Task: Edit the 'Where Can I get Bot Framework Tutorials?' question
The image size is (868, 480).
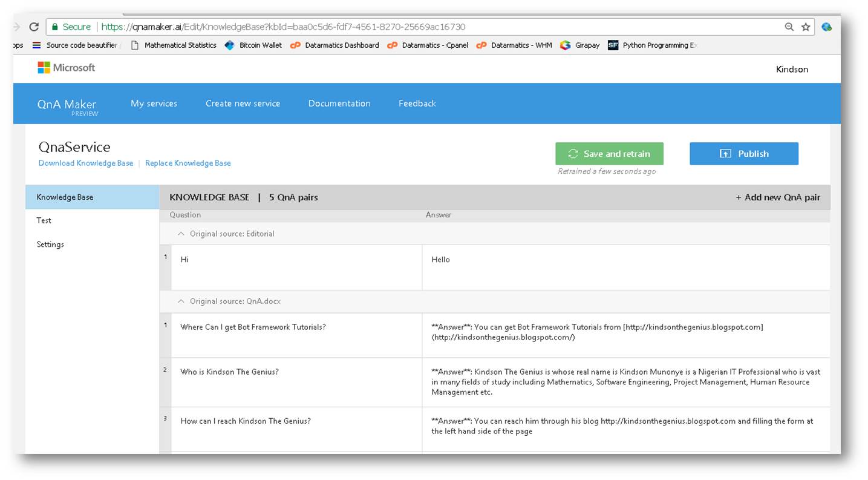Action: coord(296,335)
